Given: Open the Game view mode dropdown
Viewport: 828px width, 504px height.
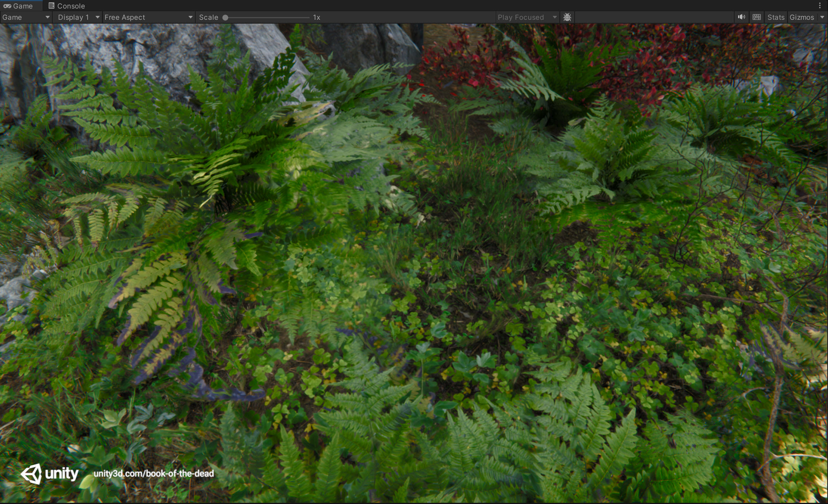Looking at the screenshot, I should [x=26, y=17].
